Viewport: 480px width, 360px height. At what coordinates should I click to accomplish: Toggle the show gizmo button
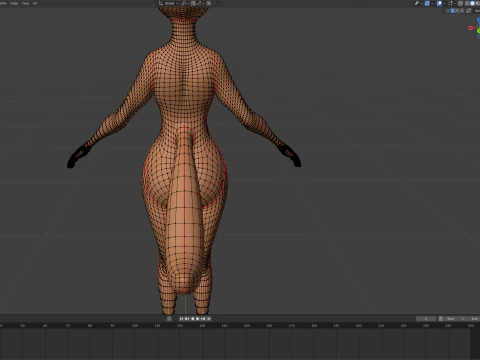[x=427, y=3]
